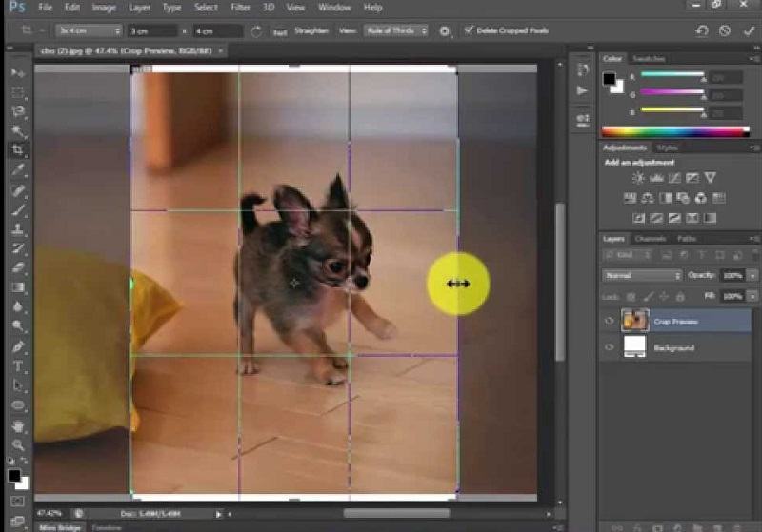Cancel the crop operation icon
The height and width of the screenshot is (532, 762).
725,31
